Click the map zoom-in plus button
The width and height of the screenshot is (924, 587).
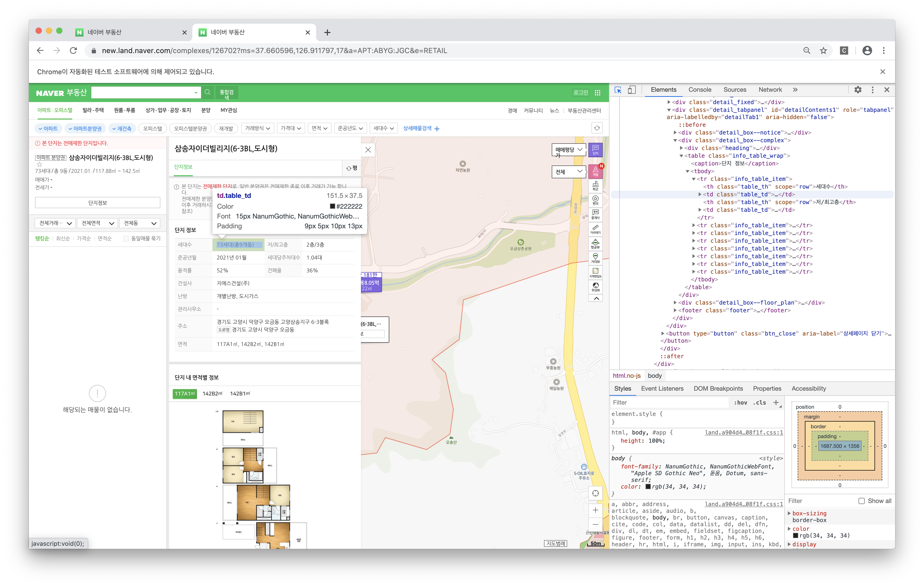[x=595, y=510]
